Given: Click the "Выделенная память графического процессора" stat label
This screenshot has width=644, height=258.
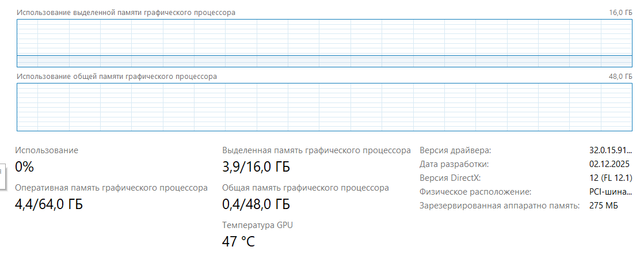Looking at the screenshot, I should (317, 150).
